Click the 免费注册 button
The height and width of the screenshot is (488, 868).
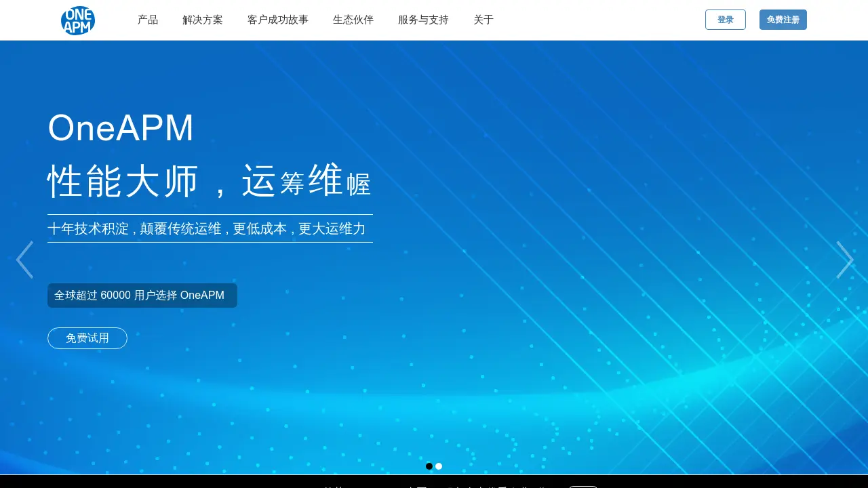pyautogui.click(x=783, y=20)
